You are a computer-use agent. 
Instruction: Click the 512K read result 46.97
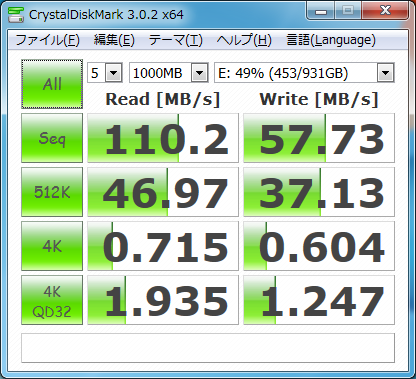click(x=163, y=192)
